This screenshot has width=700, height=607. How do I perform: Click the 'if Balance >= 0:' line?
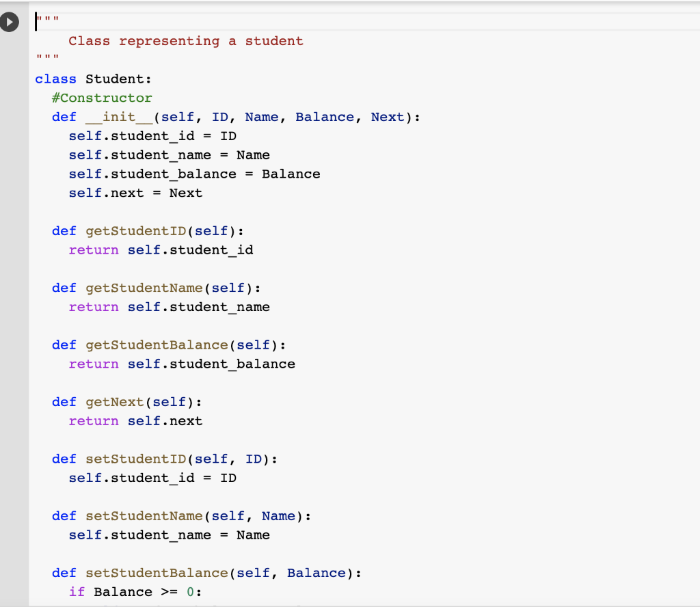(x=135, y=592)
